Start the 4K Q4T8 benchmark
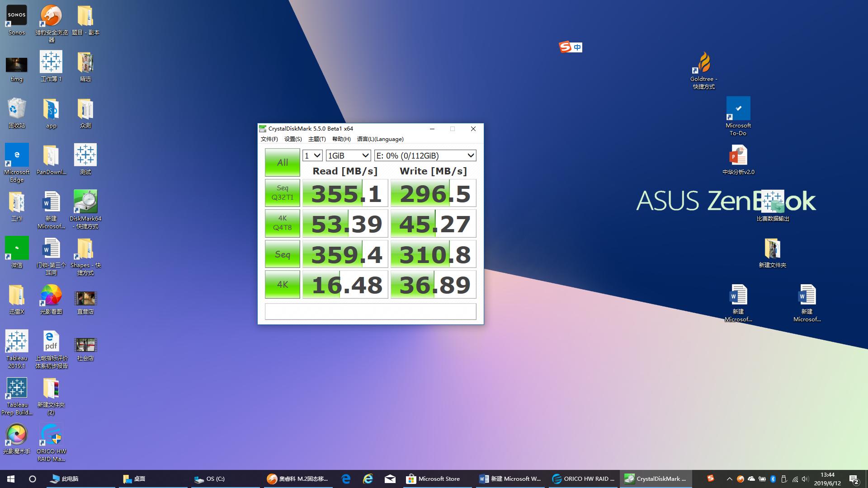 tap(282, 223)
